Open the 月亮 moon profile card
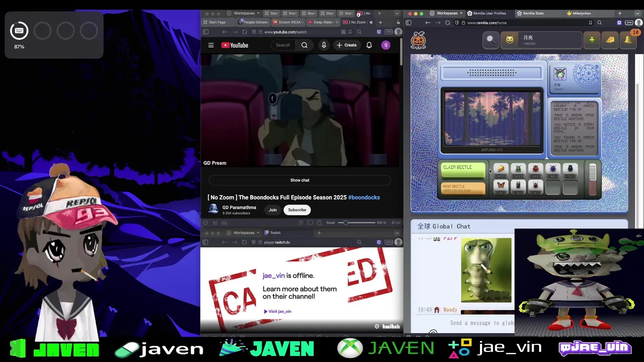644x362 pixels. [541, 40]
